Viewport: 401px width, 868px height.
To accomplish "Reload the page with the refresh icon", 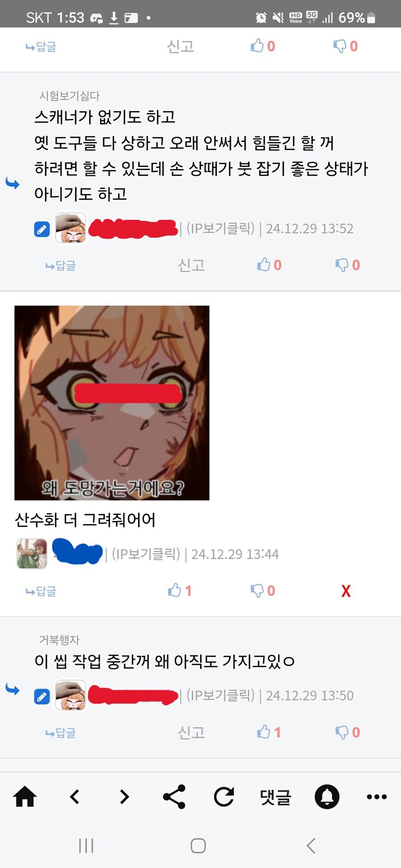I will point(224,797).
